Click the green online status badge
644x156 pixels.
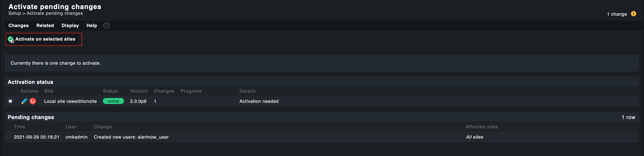pyautogui.click(x=113, y=101)
